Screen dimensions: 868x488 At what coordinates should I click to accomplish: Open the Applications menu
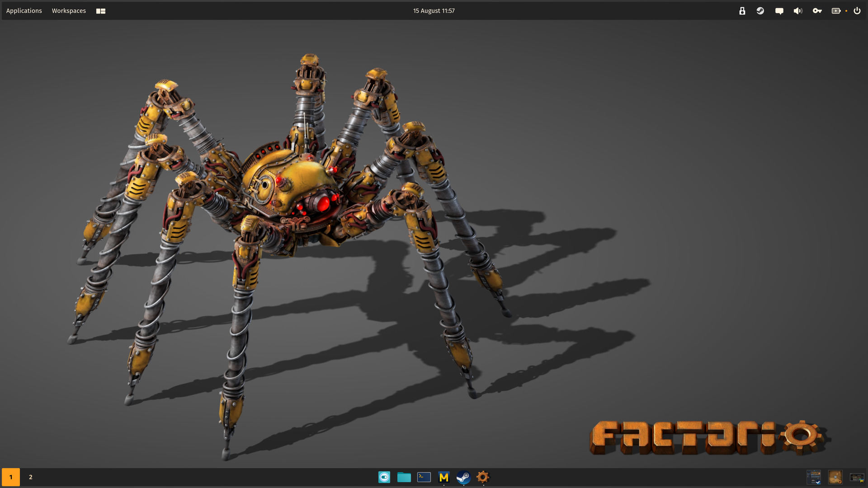click(x=24, y=11)
